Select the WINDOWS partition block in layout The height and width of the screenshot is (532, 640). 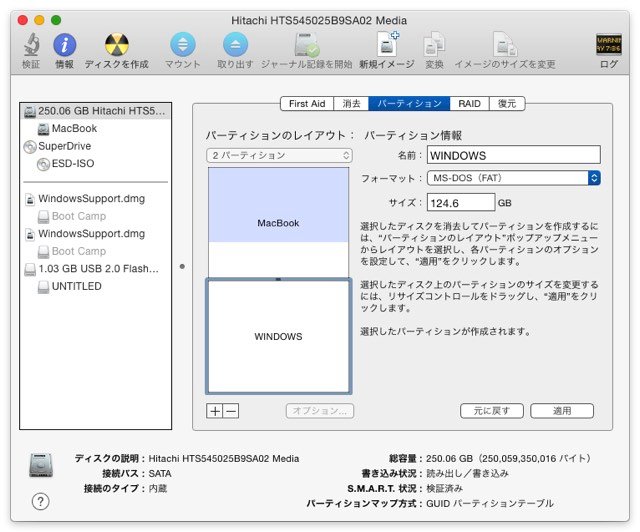coord(278,336)
